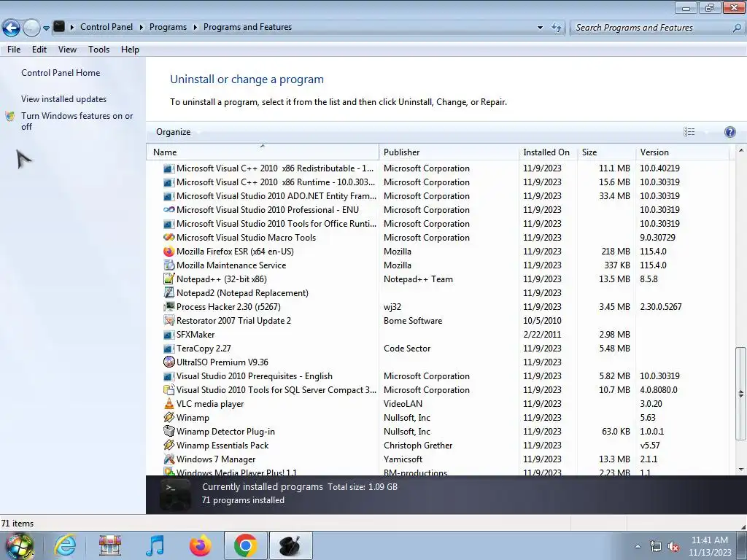Open the view options dropdown arrow
747x560 pixels.
point(706,132)
